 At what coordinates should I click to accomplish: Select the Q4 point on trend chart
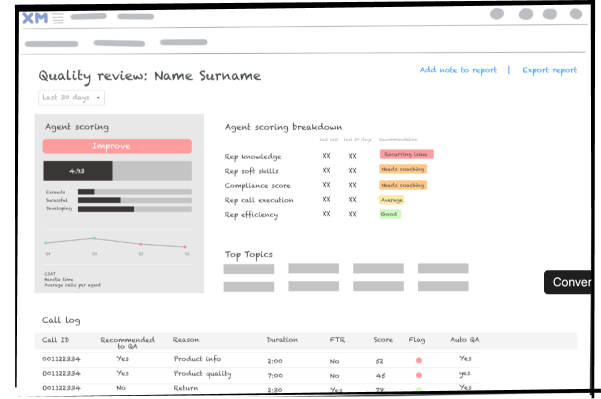[46, 243]
